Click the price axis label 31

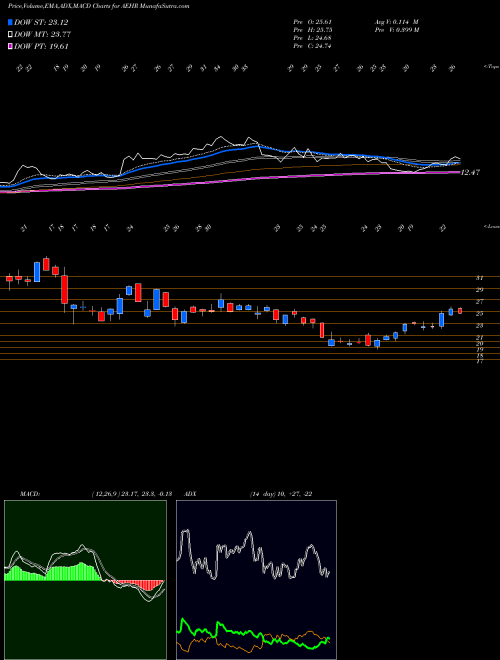tap(479, 278)
